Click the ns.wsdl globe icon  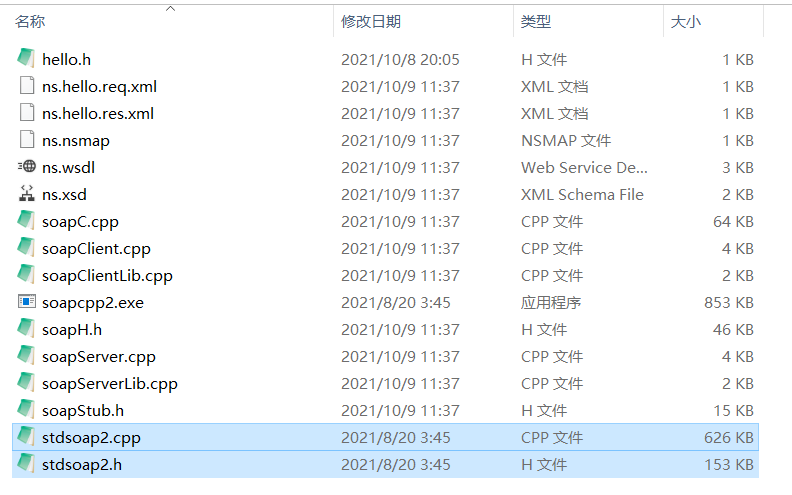27,166
